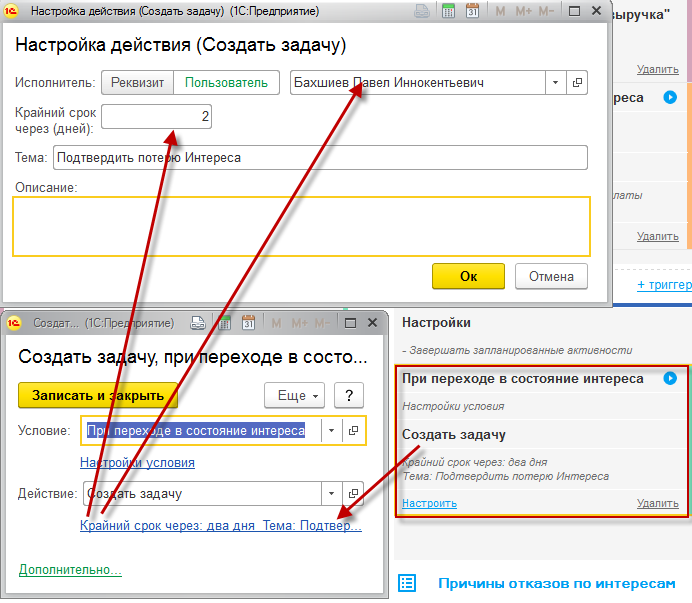Focus the deadline days field

coord(157,117)
